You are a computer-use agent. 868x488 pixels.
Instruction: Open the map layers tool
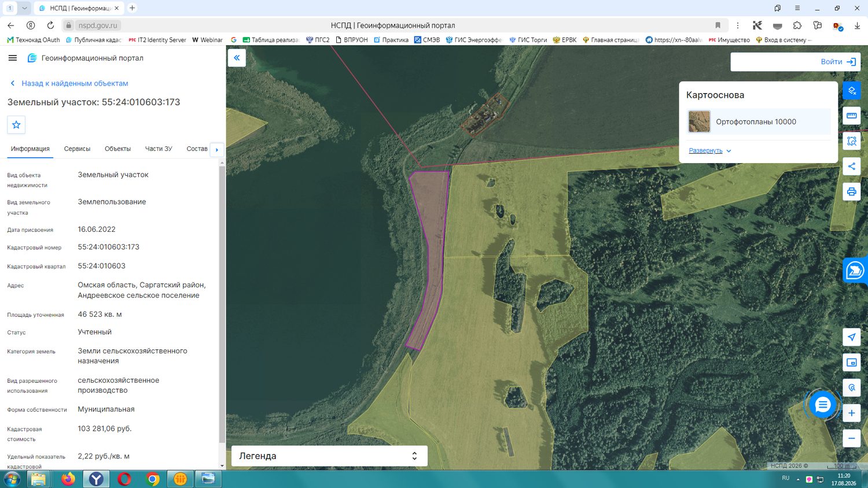852,91
